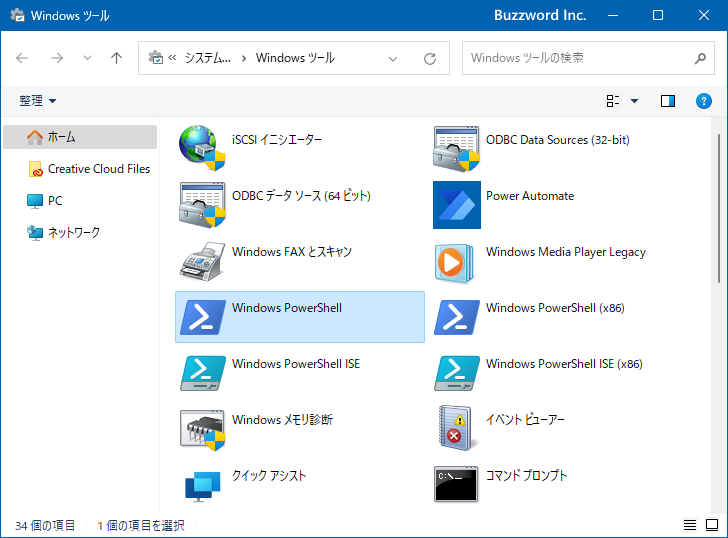The height and width of the screenshot is (538, 728).
Task: Switch to large icons view in status bar
Action: click(x=712, y=525)
